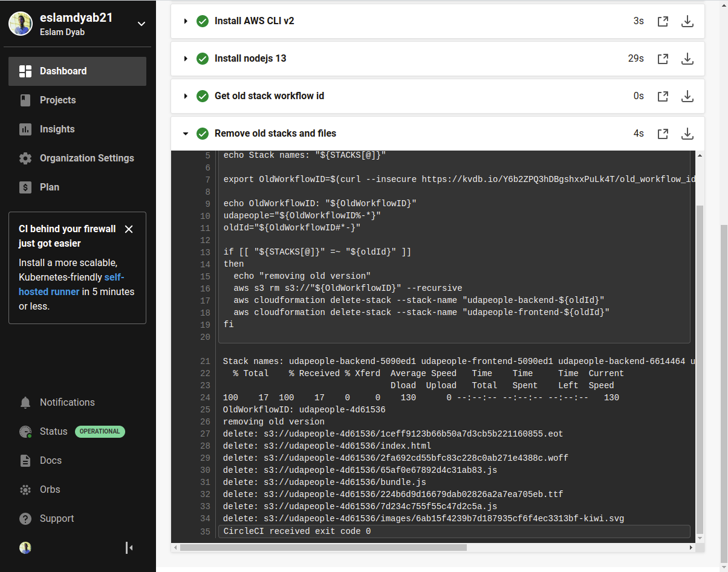Open Install AWS CLI v2 step in new tab
The height and width of the screenshot is (572, 728).
click(x=663, y=21)
